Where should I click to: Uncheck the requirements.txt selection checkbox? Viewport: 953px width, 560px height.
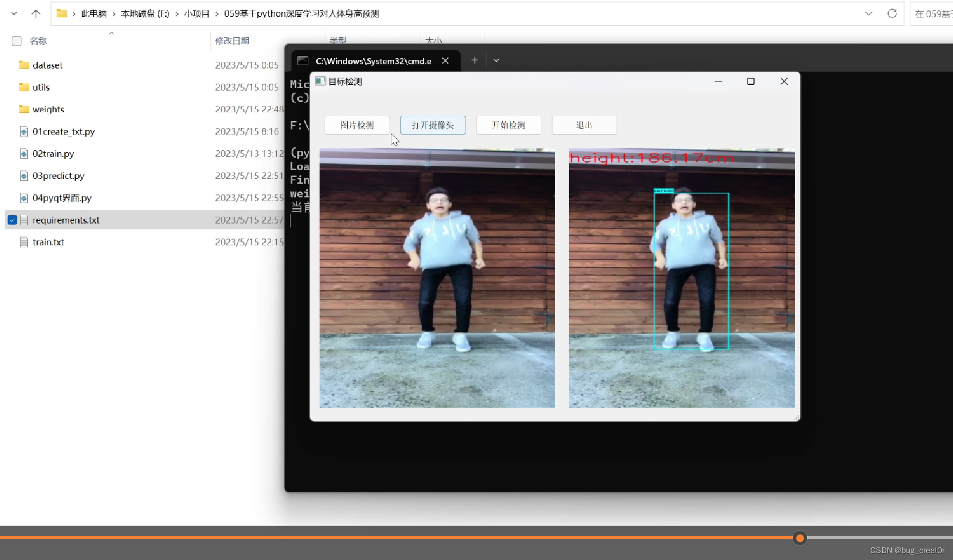click(13, 220)
